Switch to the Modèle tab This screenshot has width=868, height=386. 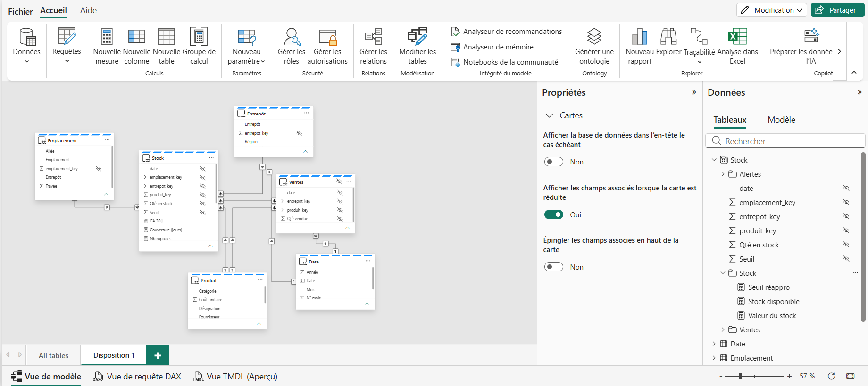tap(781, 120)
